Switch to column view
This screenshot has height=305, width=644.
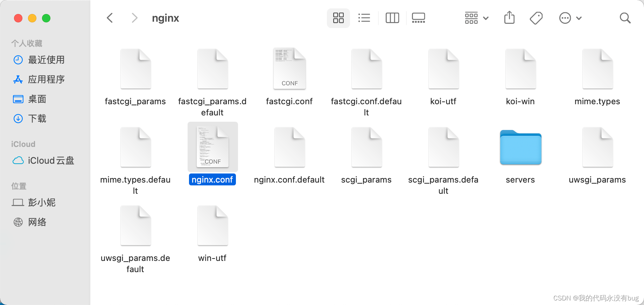pyautogui.click(x=392, y=18)
